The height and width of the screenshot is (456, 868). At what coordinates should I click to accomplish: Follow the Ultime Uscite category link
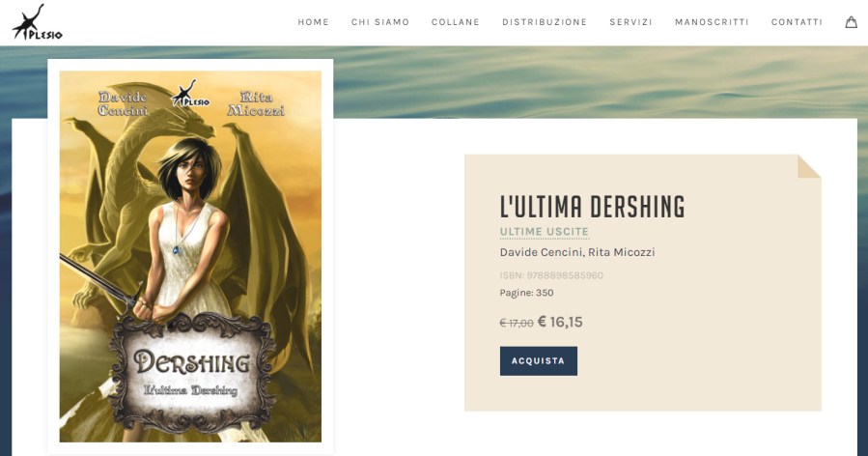(545, 232)
